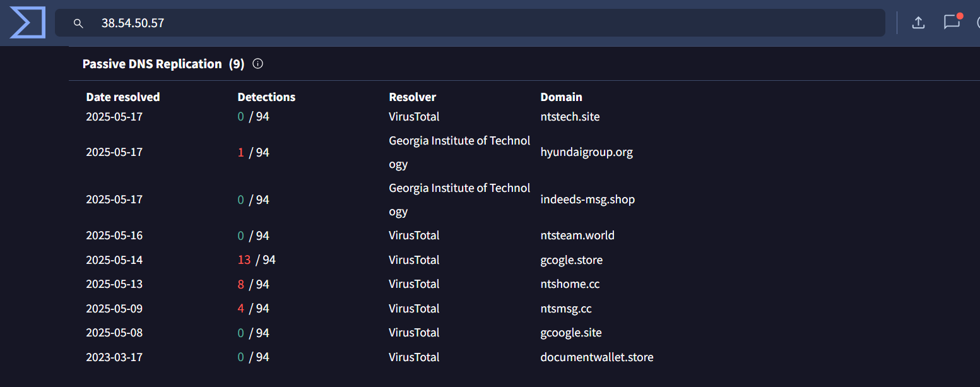Open the ntstech.site domain entry
Screen dimensions: 980x387
(x=570, y=116)
